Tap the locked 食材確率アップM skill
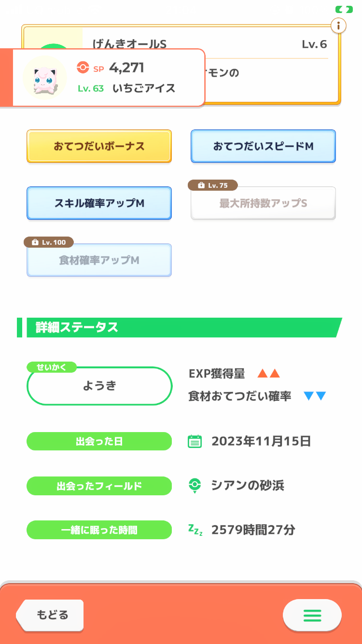 coord(99,261)
